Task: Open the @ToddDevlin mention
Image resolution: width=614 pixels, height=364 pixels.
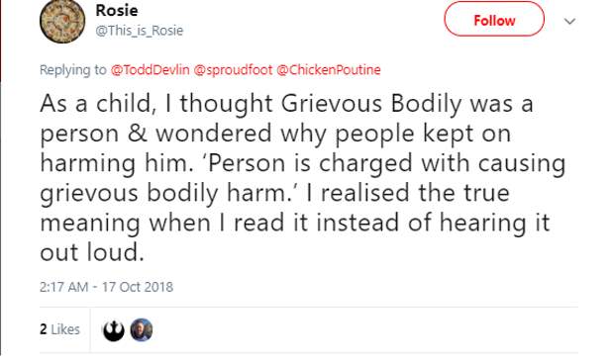Action: click(151, 69)
